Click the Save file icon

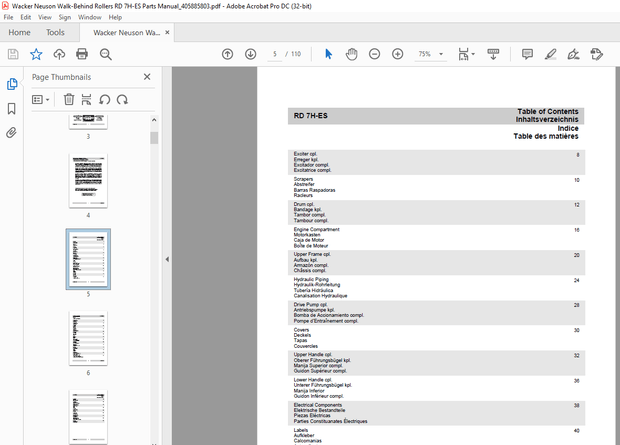pos(13,54)
